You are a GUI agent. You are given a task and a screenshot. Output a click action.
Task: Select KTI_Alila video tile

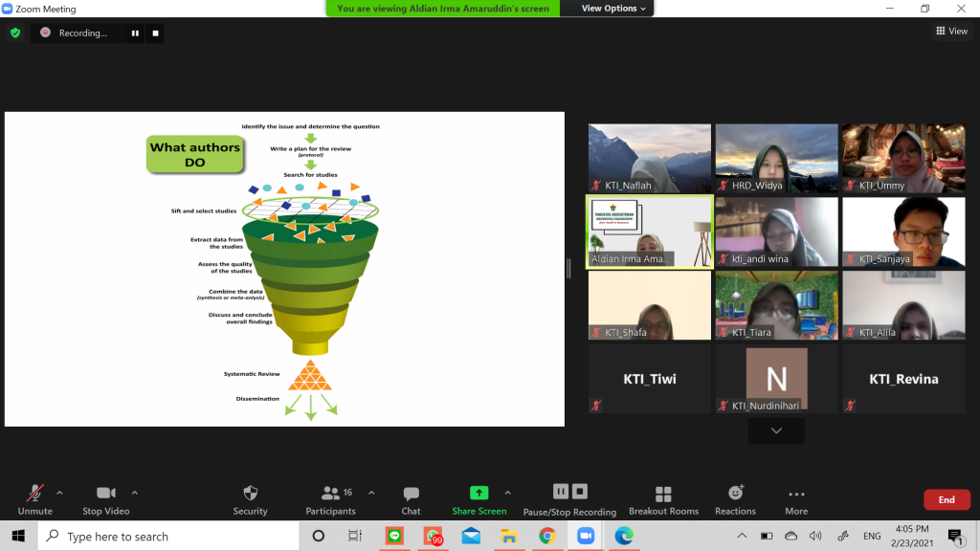pyautogui.click(x=903, y=305)
